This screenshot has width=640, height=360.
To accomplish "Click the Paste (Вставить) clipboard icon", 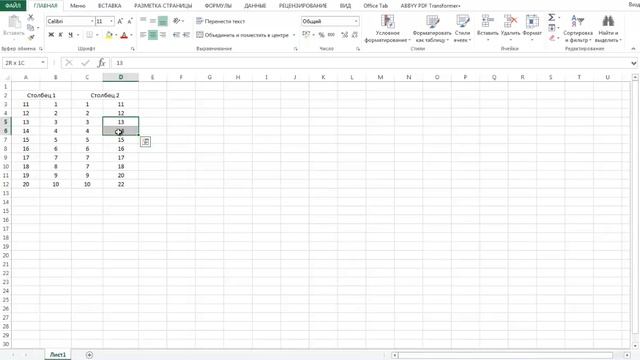I will click(14, 22).
